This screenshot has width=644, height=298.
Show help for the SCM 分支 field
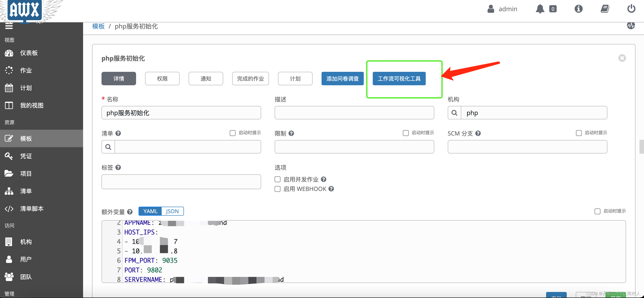point(478,133)
